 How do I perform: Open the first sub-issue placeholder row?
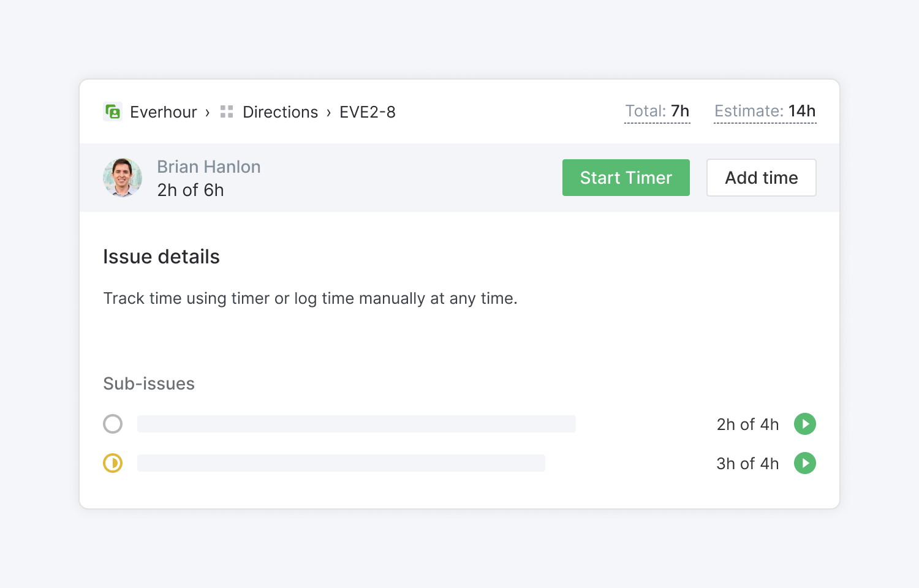tap(357, 424)
